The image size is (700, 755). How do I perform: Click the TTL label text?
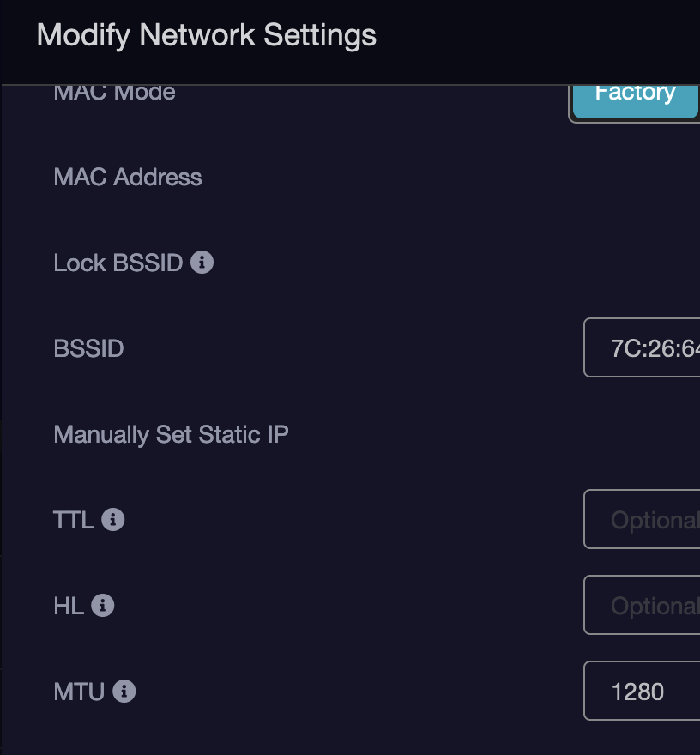tap(74, 520)
